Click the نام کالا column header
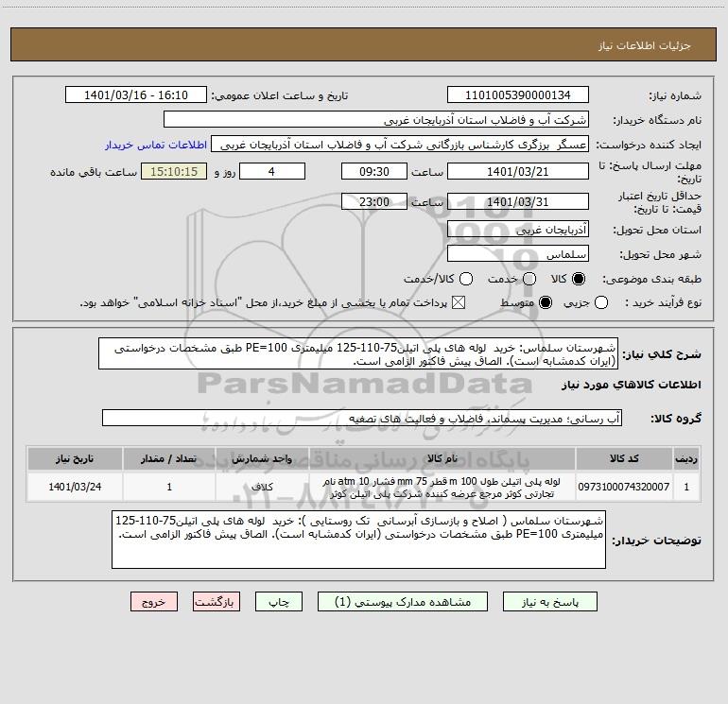The image size is (728, 704). [442, 459]
